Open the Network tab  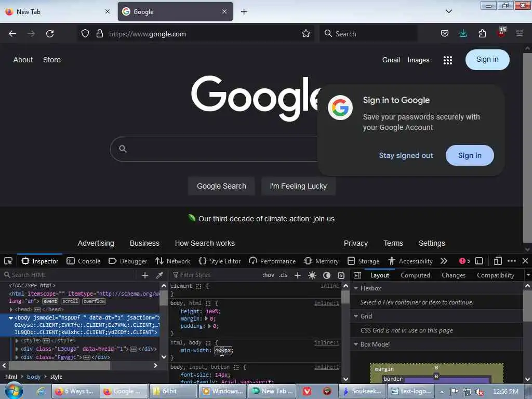click(172, 261)
